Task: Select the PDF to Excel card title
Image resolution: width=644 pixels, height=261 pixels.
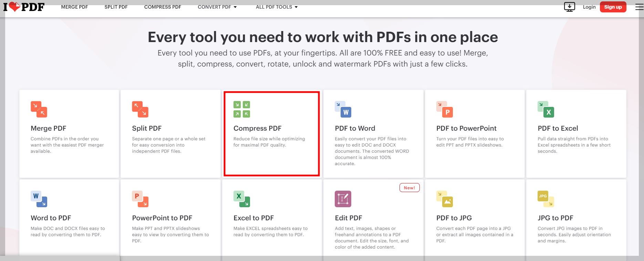Action: [x=558, y=128]
